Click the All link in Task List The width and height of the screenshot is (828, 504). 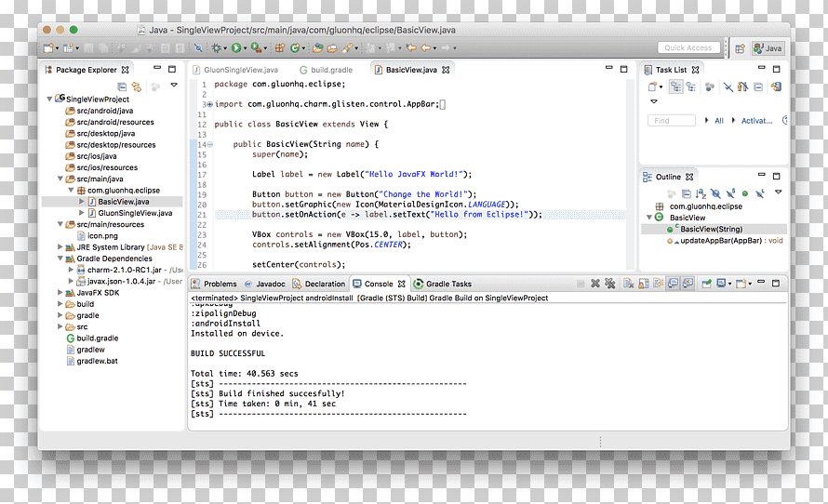(719, 121)
